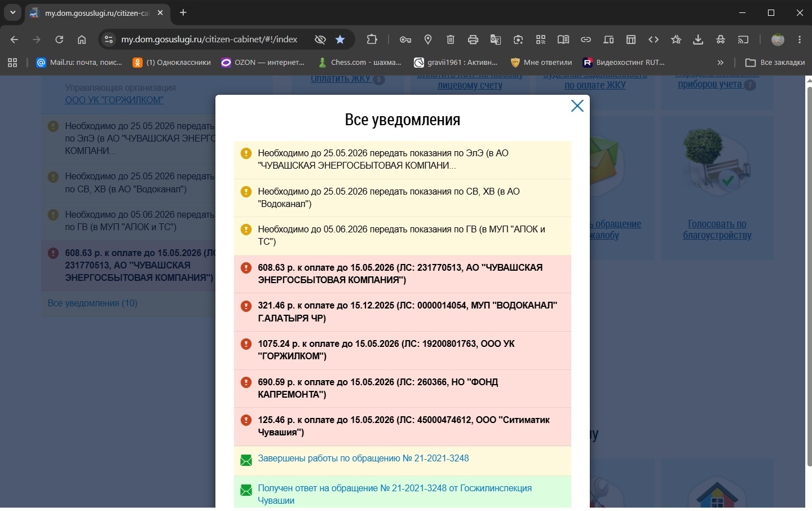Image resolution: width=812 pixels, height=511 pixels.
Task: Bookmark this page with the star icon
Action: click(340, 39)
